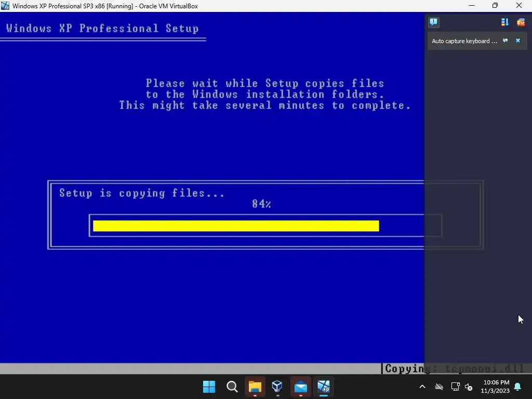Open network settings from the tray monitor icon
This screenshot has height=399, width=532.
tap(455, 387)
